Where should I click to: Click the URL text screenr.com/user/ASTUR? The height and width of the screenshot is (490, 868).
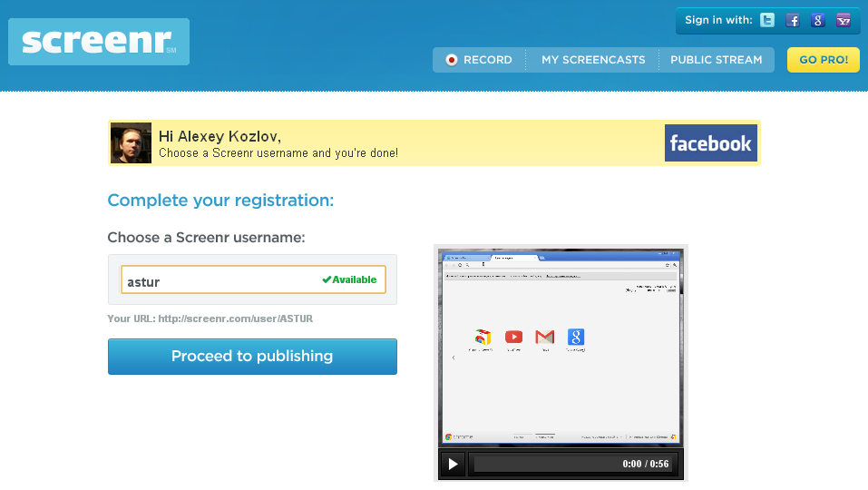(x=235, y=318)
